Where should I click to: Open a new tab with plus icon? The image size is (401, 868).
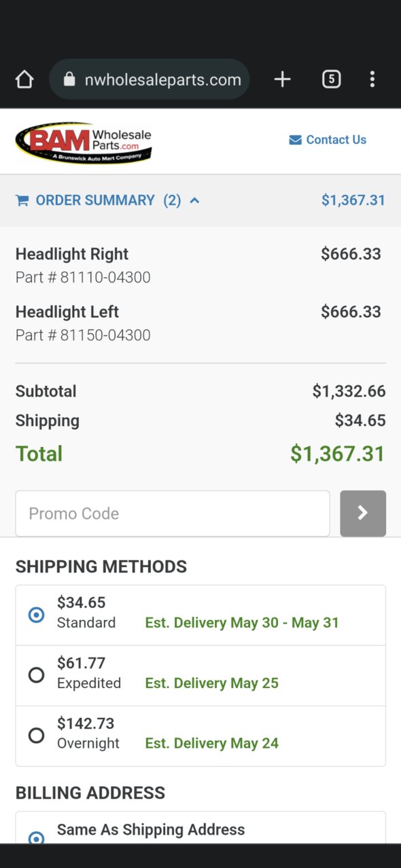click(x=282, y=79)
